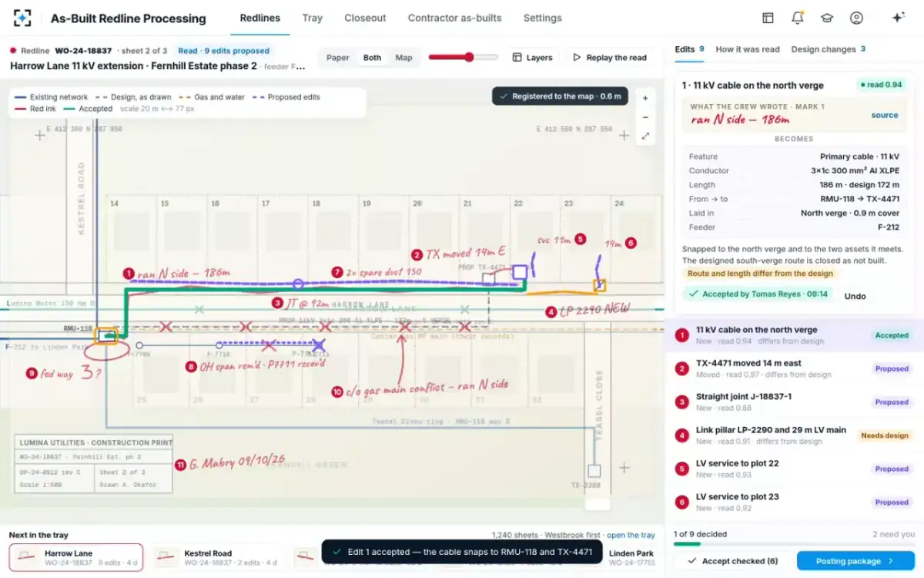Select edit Link pillar LP-2290 row
Screen dimensions: 924x578
[x=795, y=435]
